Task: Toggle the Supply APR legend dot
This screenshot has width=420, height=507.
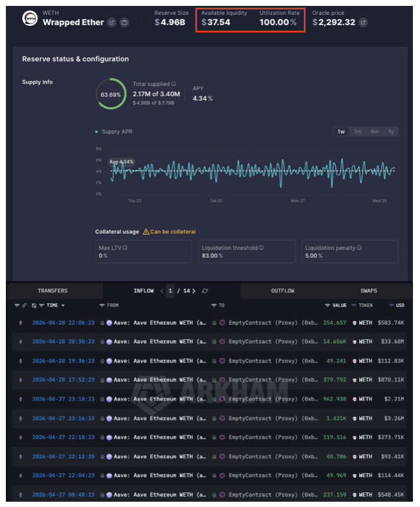Action: tap(96, 131)
